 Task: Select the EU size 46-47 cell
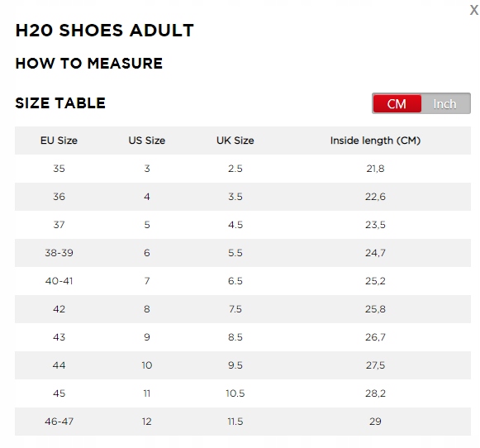[x=59, y=422]
